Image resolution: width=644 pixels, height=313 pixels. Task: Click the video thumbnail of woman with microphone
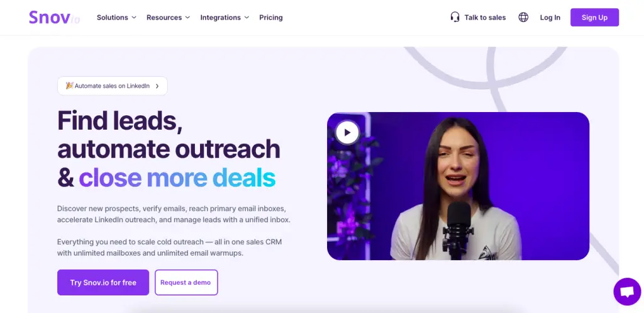458,186
